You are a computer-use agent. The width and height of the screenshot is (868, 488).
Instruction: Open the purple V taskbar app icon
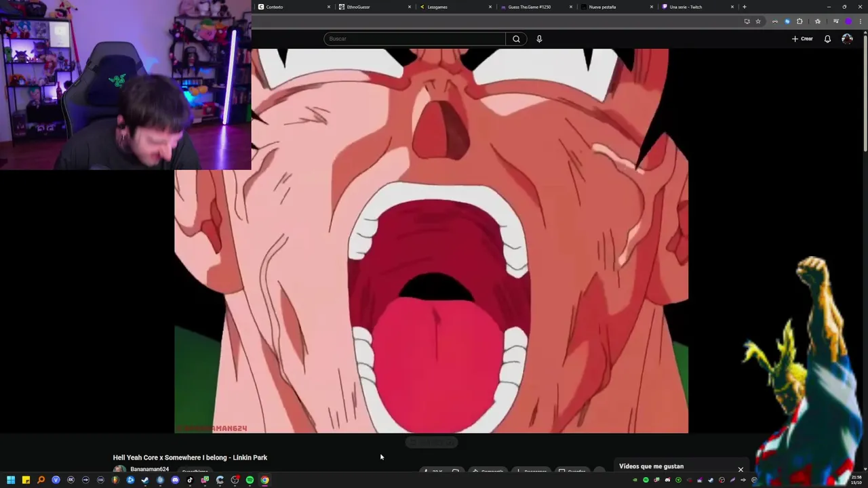[56, 480]
